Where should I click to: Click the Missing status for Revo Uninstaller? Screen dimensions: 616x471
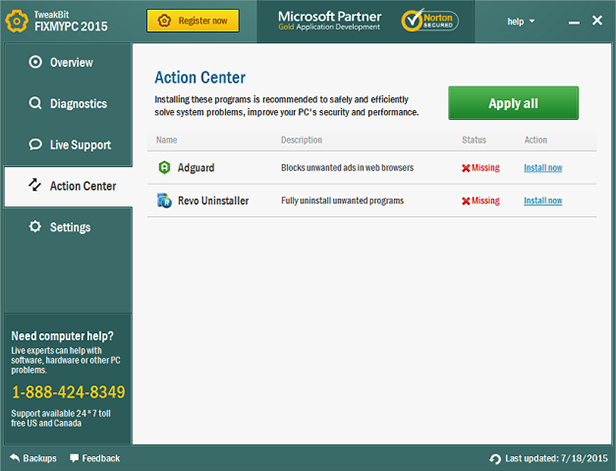480,201
